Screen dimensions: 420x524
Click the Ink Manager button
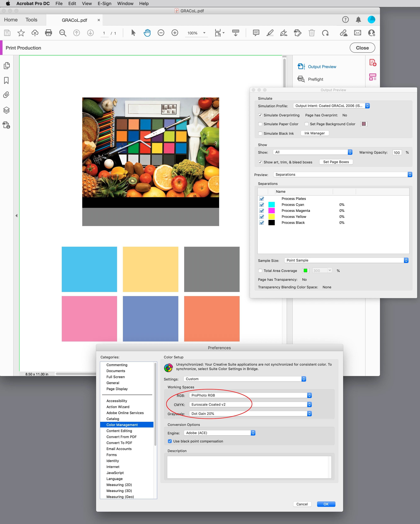(314, 133)
